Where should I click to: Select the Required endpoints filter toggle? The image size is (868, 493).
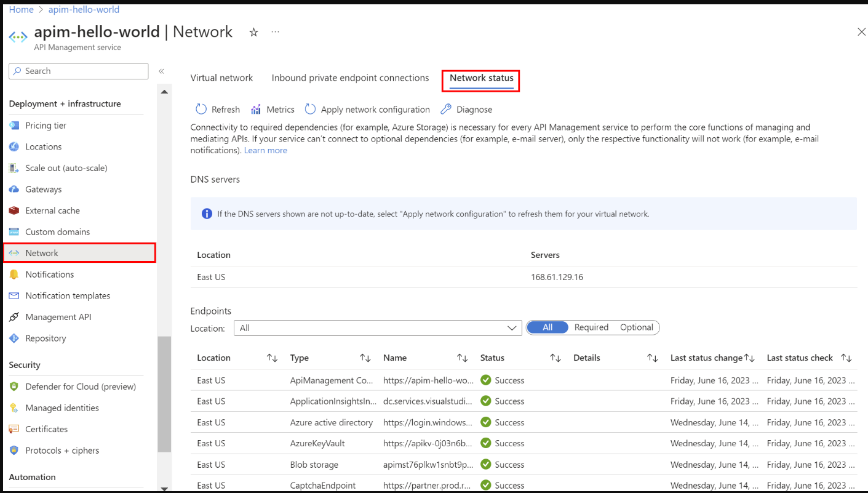point(591,327)
